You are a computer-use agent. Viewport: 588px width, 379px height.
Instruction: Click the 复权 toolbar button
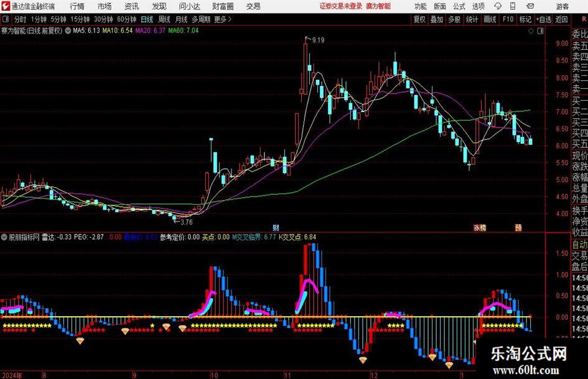[419, 19]
